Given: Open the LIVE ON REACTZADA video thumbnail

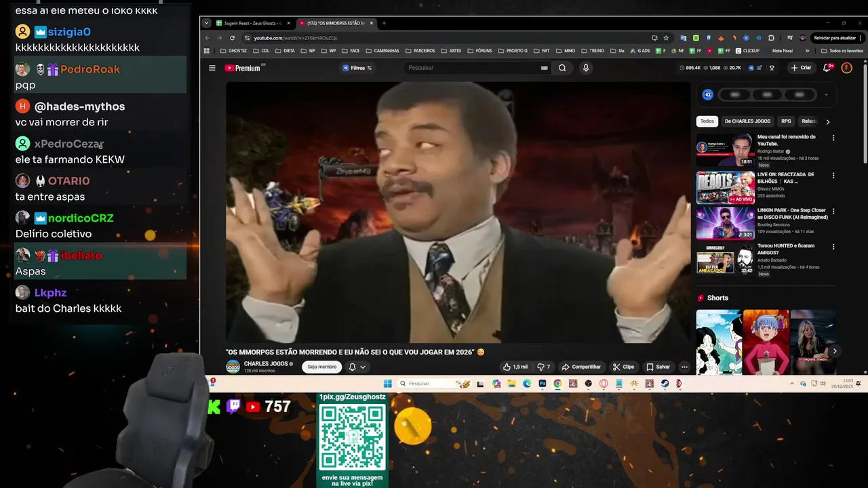Looking at the screenshot, I should click(725, 187).
